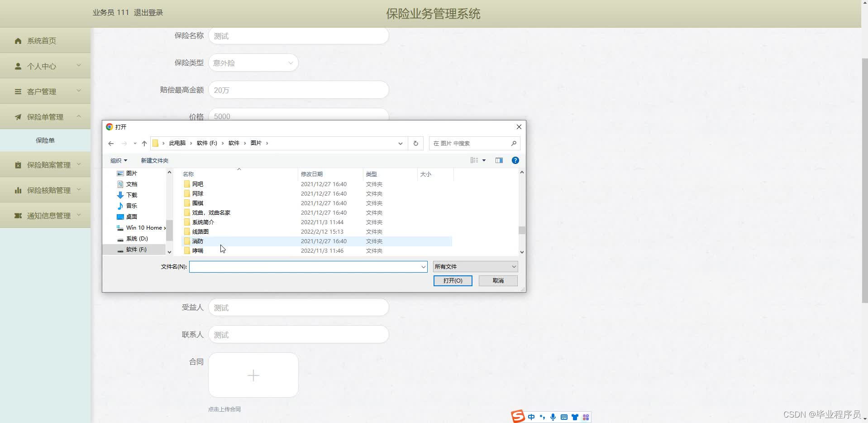Select the 系统简介 folder
This screenshot has width=868, height=423.
point(203,222)
